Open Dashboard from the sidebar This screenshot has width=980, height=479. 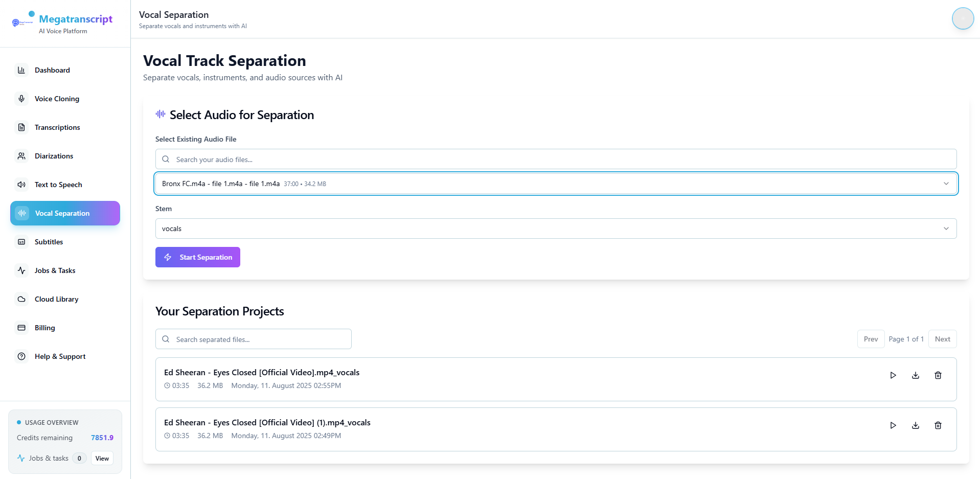point(52,70)
